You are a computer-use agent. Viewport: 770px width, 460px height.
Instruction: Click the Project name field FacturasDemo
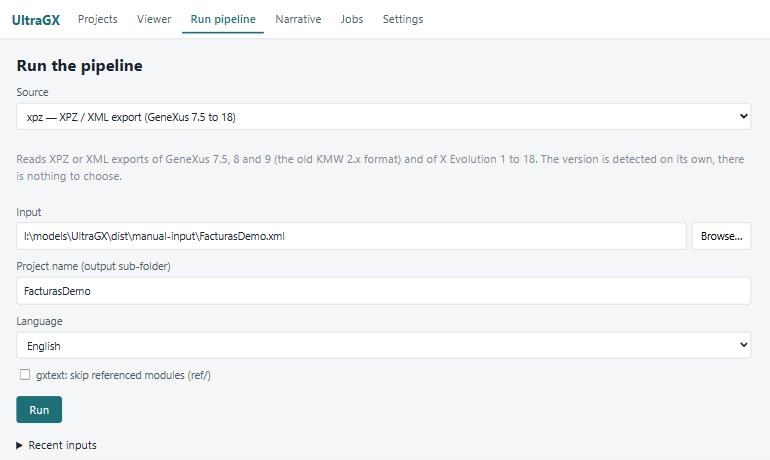coord(384,291)
